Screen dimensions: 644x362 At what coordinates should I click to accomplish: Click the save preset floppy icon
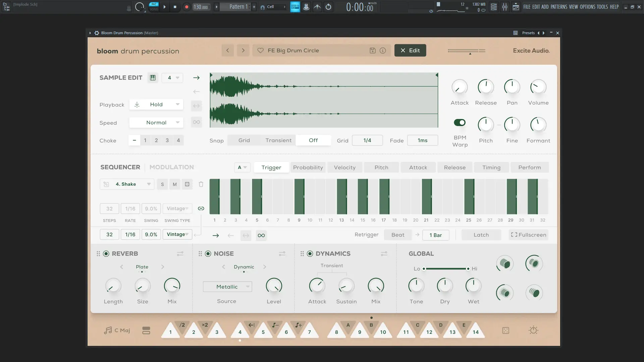372,50
